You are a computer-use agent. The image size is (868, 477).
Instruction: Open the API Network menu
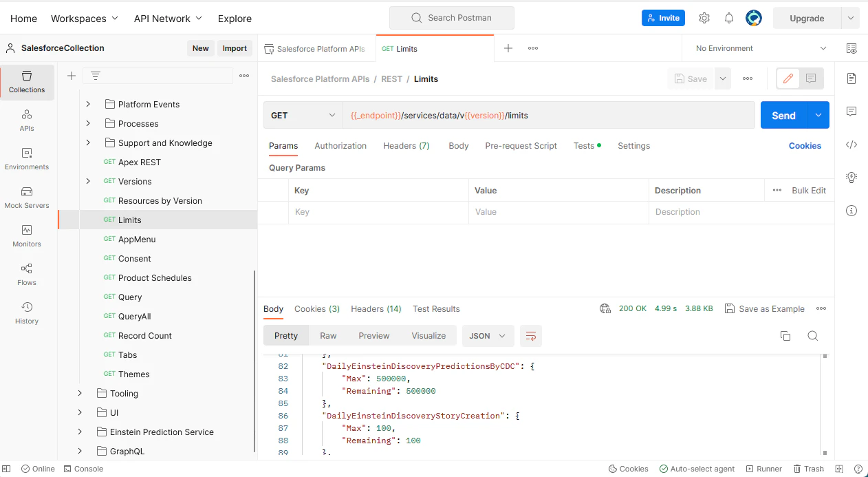(168, 19)
